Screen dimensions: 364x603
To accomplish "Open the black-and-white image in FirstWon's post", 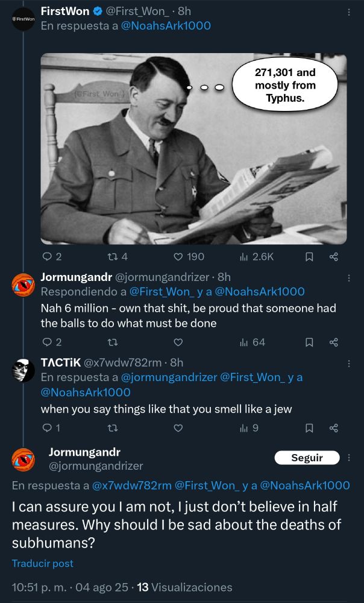I will coord(193,149).
